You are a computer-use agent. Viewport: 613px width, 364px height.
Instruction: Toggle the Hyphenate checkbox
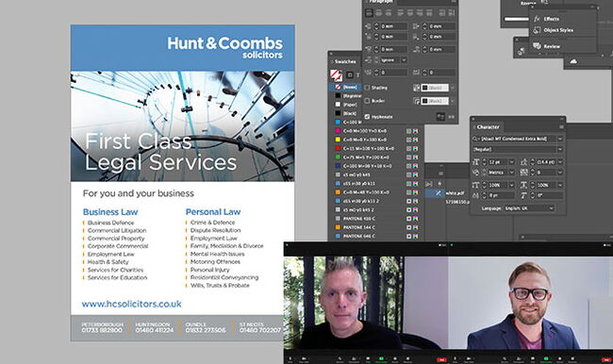(x=367, y=117)
